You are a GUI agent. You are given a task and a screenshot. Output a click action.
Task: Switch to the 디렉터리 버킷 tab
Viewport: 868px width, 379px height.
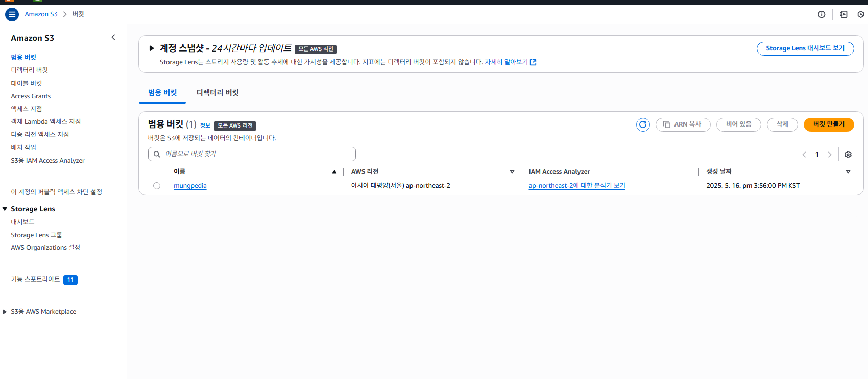coord(218,93)
